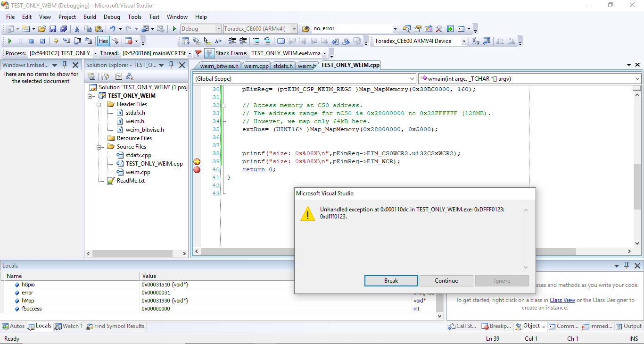The height and width of the screenshot is (344, 644).
Task: Open the wmain function members dropdown
Action: click(637, 79)
